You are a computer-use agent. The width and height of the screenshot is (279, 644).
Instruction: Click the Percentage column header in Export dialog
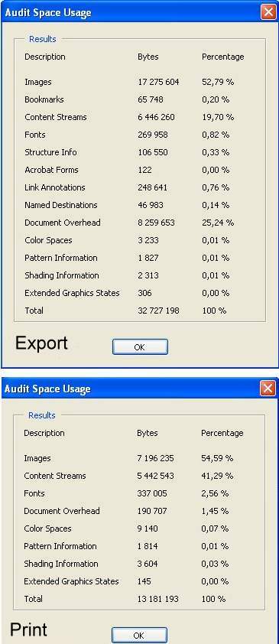[x=222, y=57]
